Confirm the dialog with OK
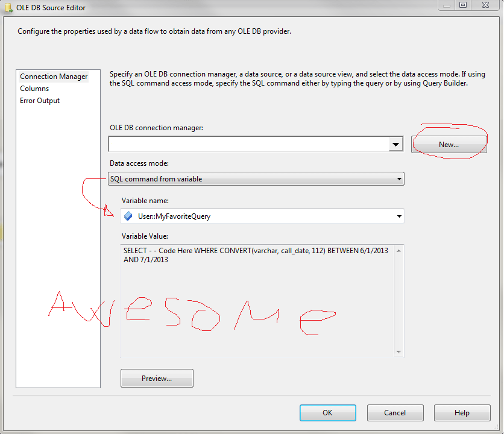Image resolution: width=504 pixels, height=434 pixels. tap(327, 413)
